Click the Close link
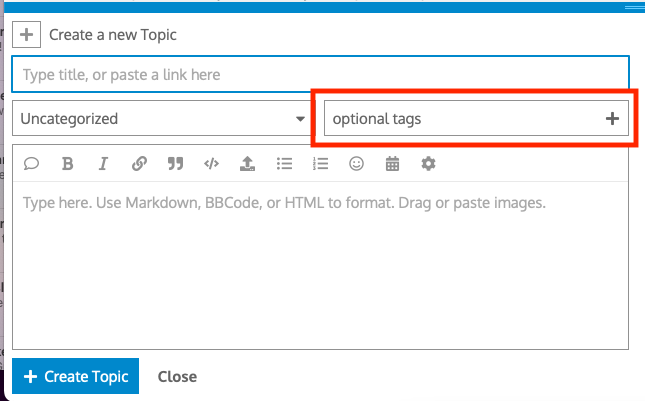 pyautogui.click(x=177, y=377)
